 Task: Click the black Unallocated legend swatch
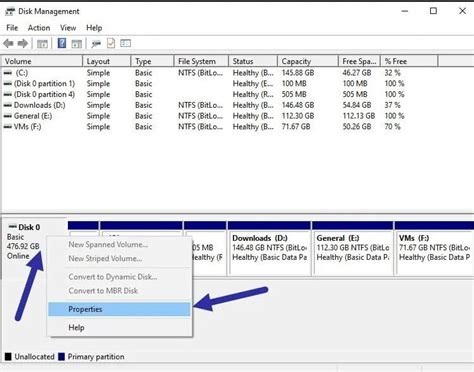[8, 357]
